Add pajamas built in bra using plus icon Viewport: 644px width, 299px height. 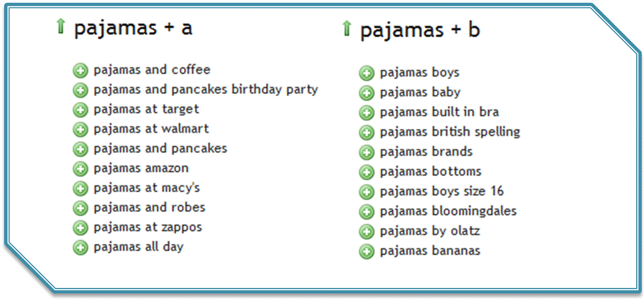coord(367,113)
